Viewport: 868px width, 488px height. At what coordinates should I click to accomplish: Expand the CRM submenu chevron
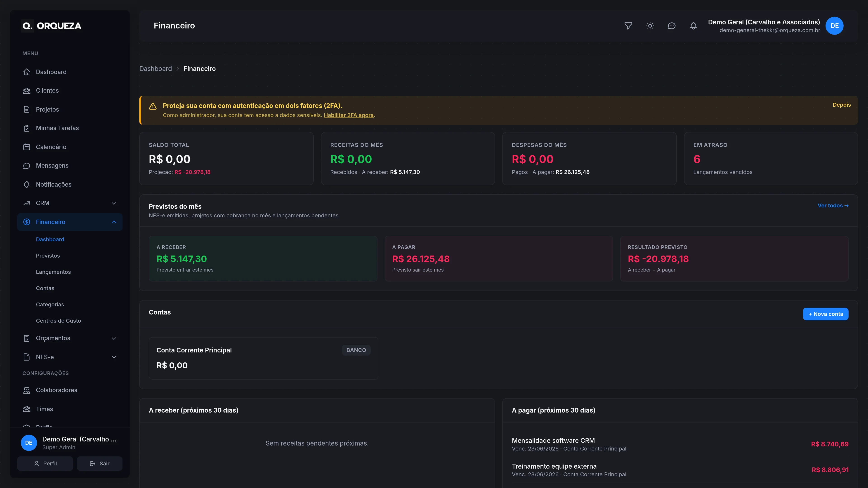coord(114,203)
